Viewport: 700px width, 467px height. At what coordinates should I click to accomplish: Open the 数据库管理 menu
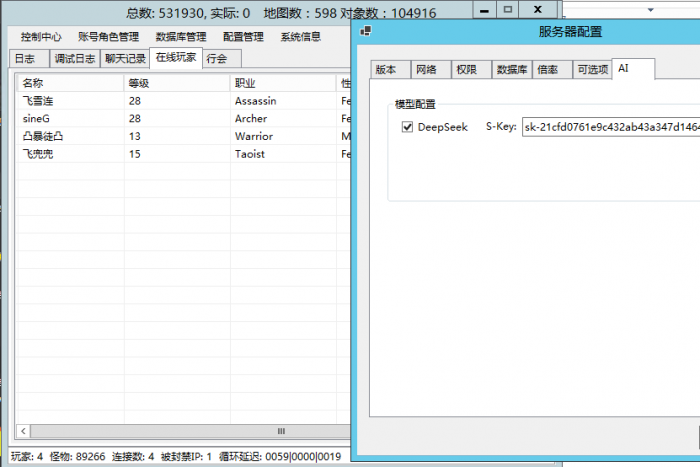181,37
